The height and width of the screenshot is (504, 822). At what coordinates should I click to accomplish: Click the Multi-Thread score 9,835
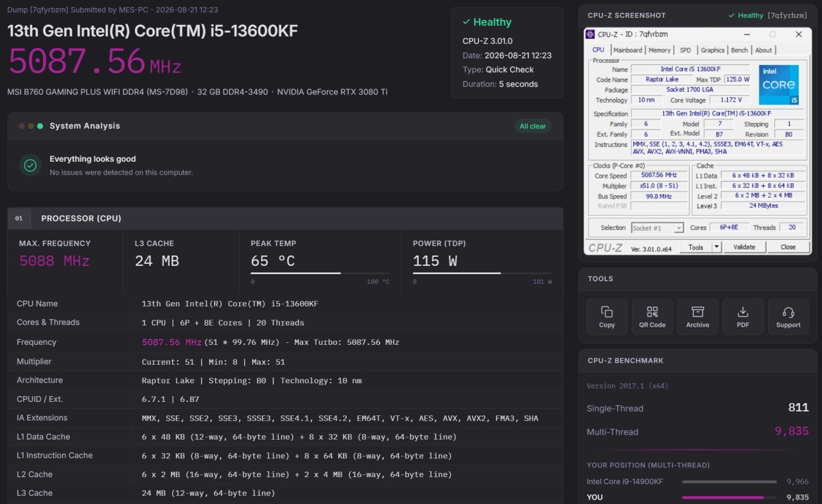point(791,431)
